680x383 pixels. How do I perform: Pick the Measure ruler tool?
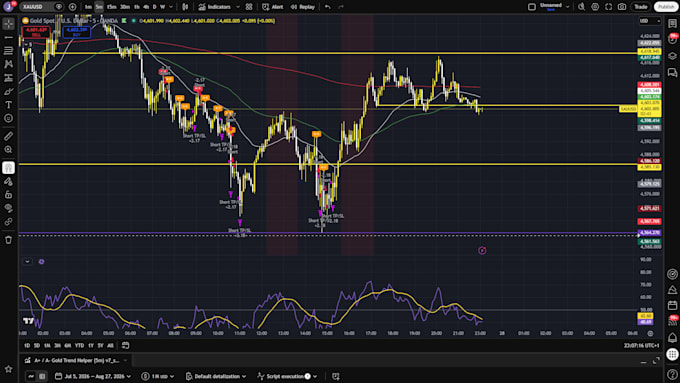[8, 136]
